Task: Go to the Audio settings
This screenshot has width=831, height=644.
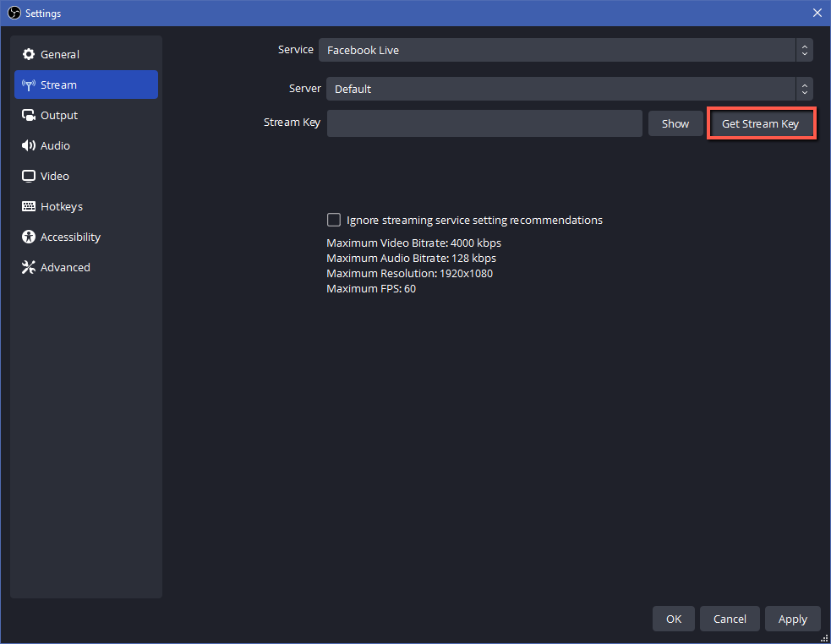Action: (x=86, y=145)
